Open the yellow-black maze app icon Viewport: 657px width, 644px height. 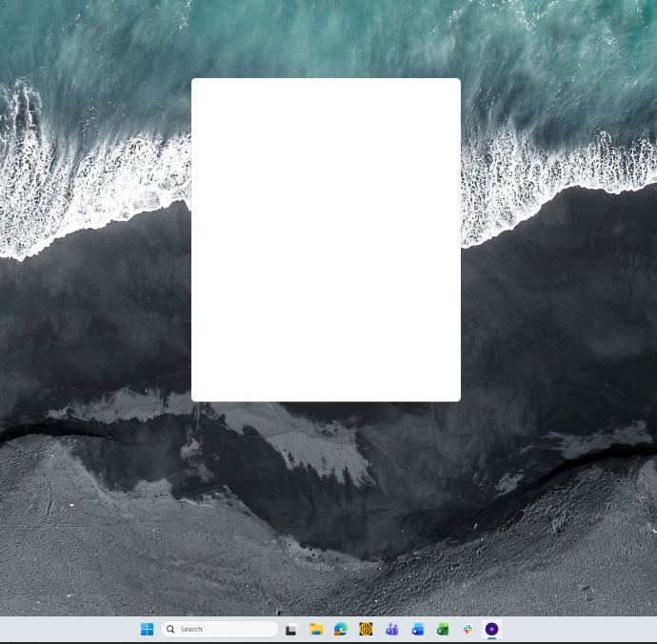(366, 629)
